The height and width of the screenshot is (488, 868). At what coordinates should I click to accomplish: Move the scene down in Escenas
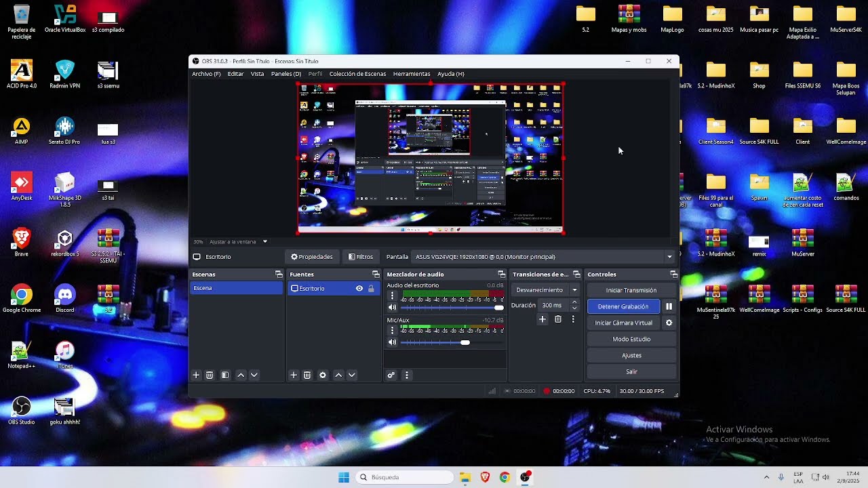click(254, 375)
